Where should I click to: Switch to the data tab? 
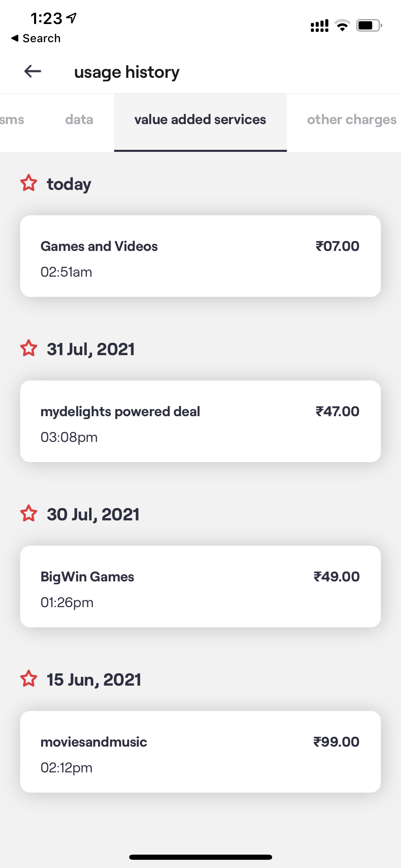click(x=79, y=120)
